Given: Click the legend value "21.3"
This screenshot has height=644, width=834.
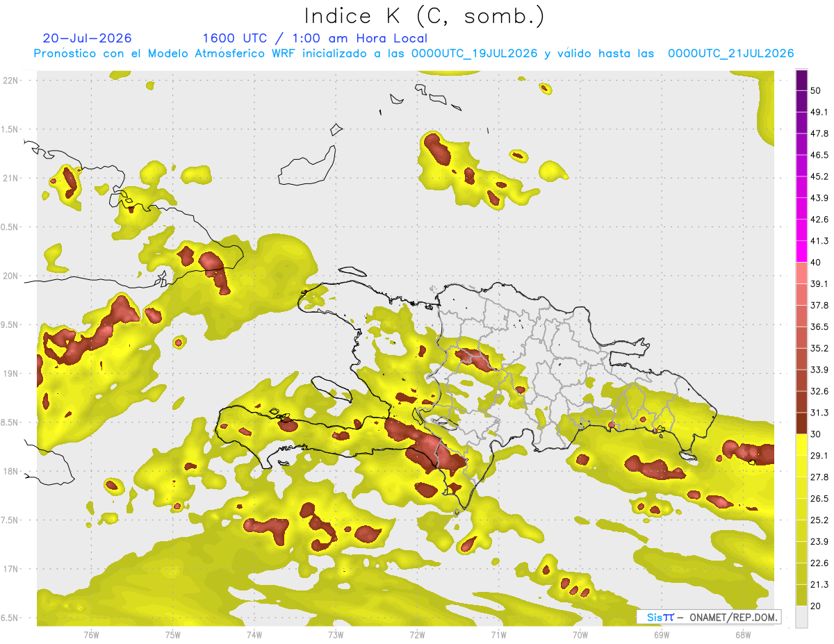Looking at the screenshot, I should (x=819, y=585).
